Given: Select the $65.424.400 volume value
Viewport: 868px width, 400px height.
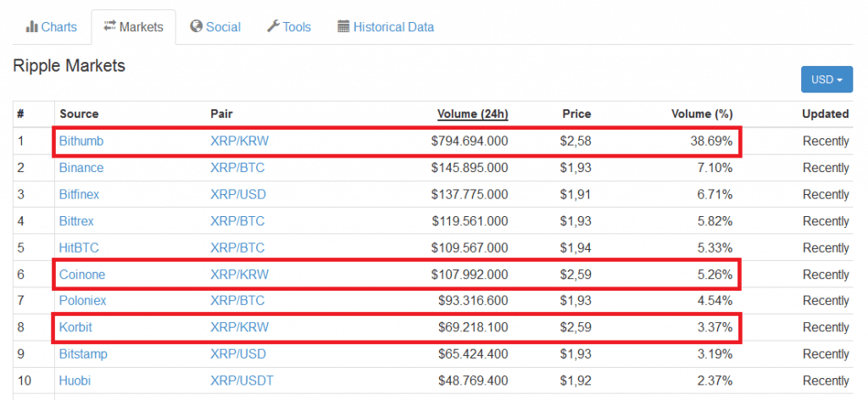Looking at the screenshot, I should click(x=473, y=353).
